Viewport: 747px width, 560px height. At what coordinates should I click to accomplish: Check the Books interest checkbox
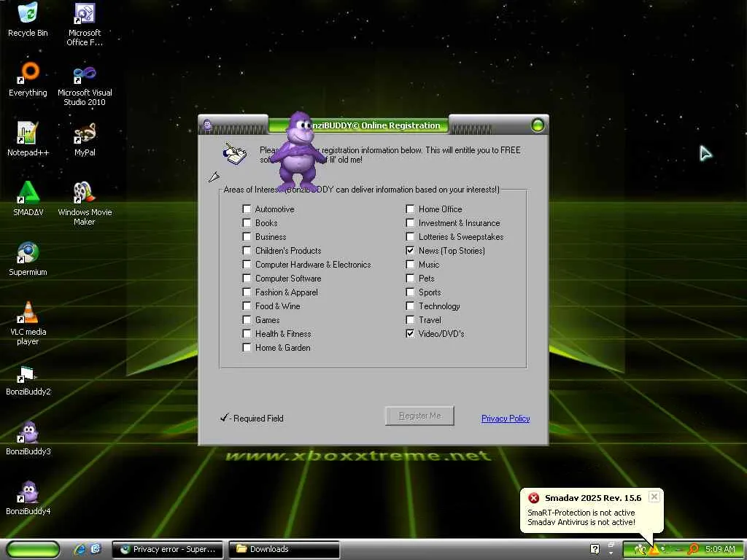(x=247, y=222)
